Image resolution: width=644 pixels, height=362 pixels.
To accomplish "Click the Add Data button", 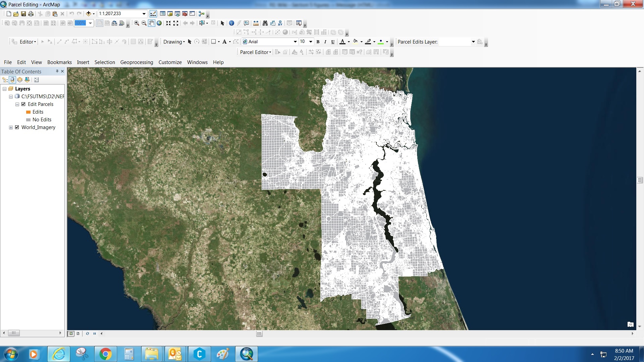I will 88,14.
